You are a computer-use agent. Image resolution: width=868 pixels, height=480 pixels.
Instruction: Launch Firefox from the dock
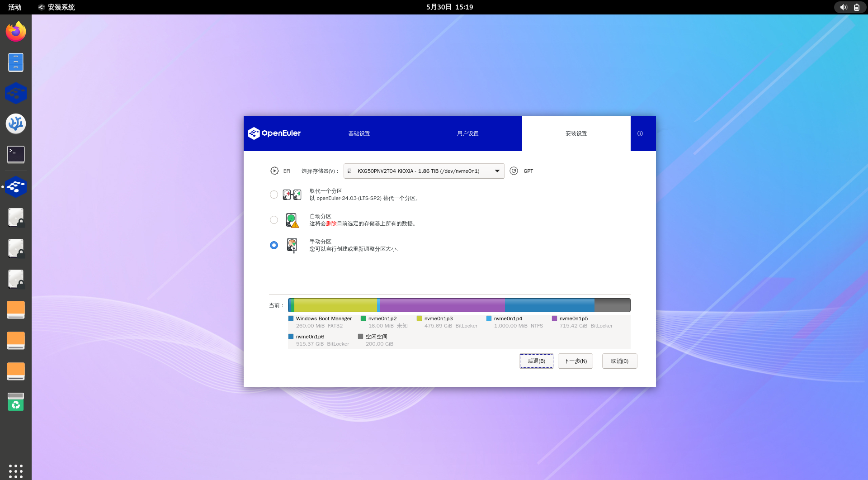click(x=16, y=32)
